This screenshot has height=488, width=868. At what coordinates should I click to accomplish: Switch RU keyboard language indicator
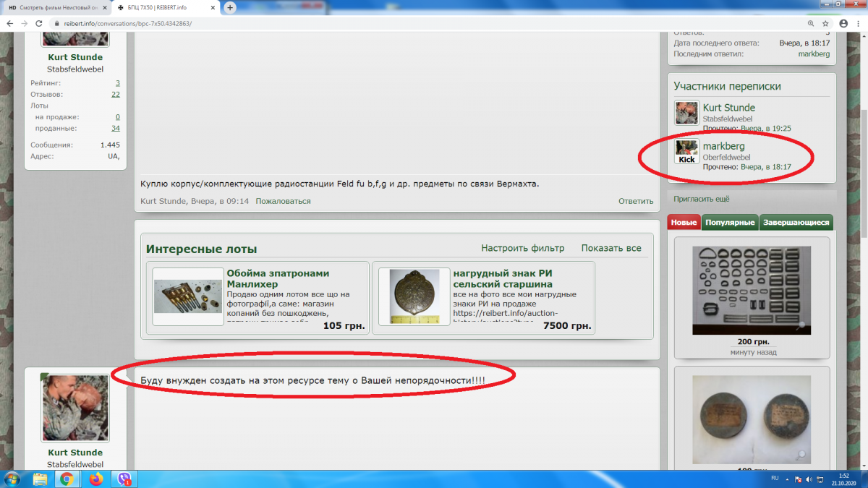(x=773, y=479)
